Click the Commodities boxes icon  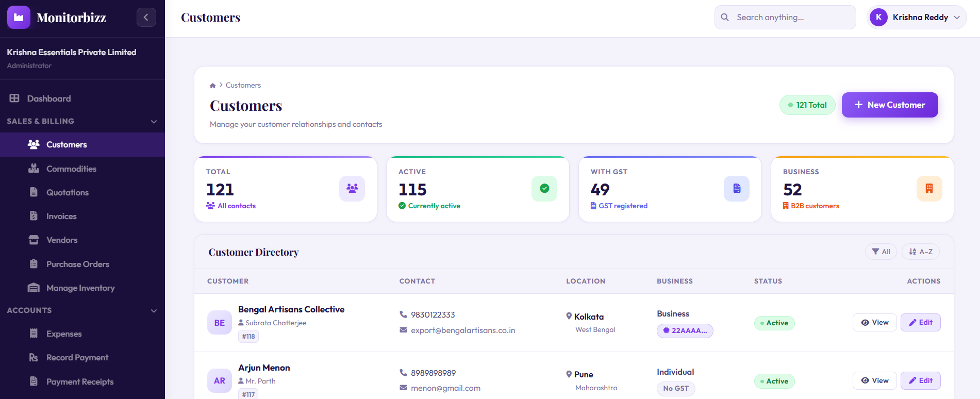[34, 169]
